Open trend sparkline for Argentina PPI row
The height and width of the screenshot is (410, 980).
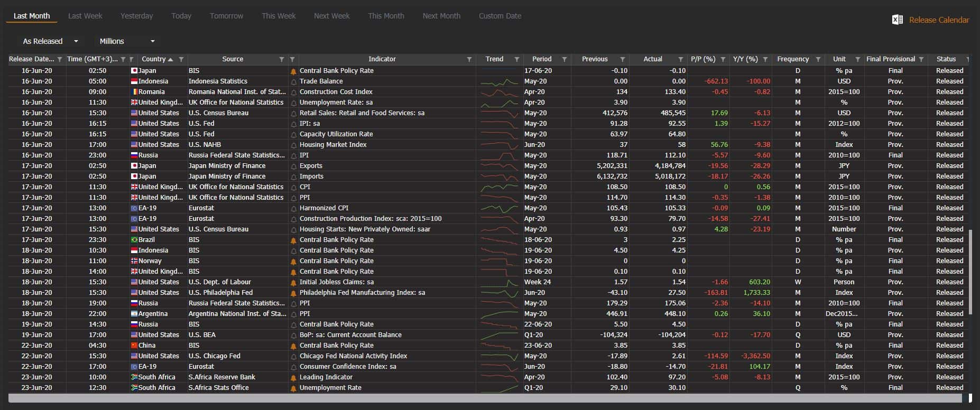click(x=500, y=314)
